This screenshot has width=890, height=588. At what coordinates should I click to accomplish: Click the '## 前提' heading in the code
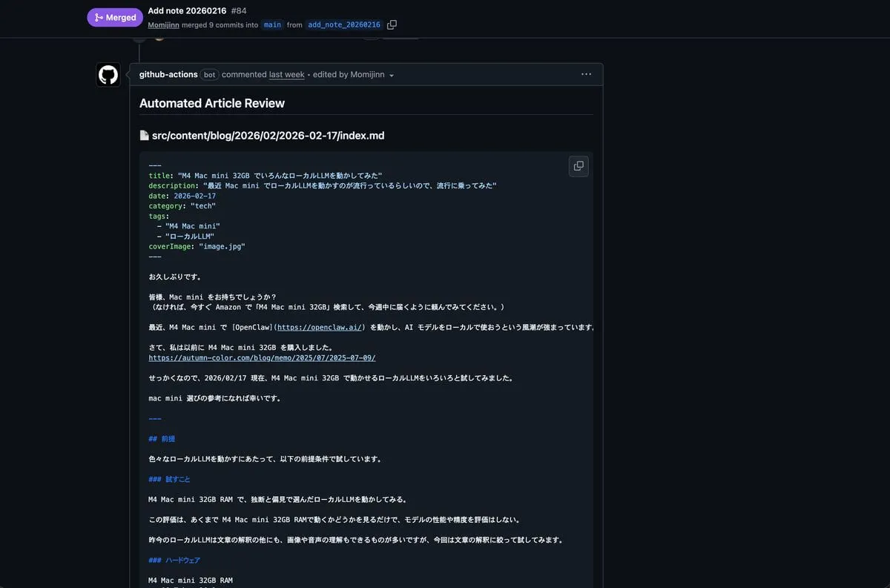pos(162,438)
